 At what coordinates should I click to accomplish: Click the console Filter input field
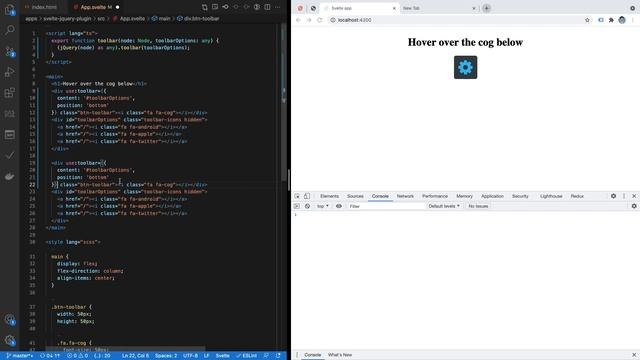386,206
